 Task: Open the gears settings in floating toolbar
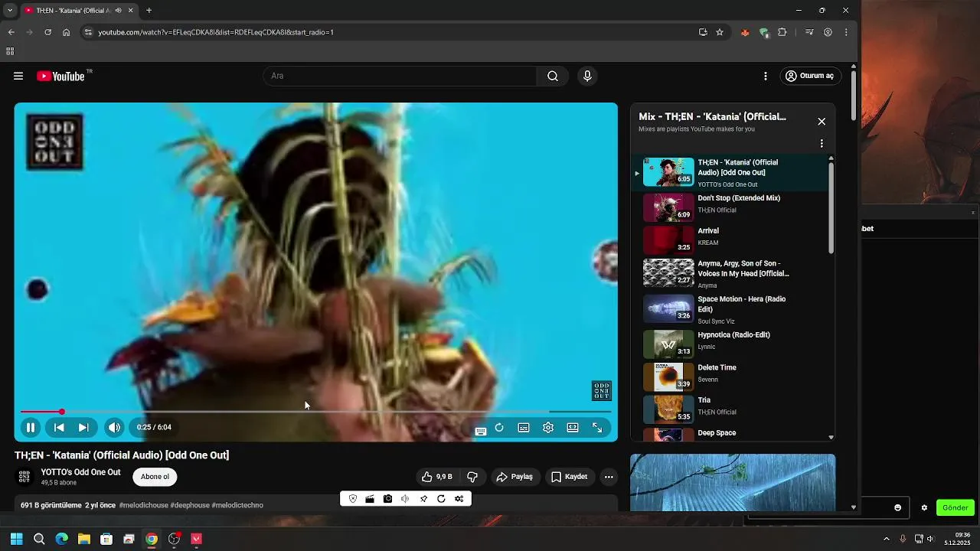pos(459,499)
